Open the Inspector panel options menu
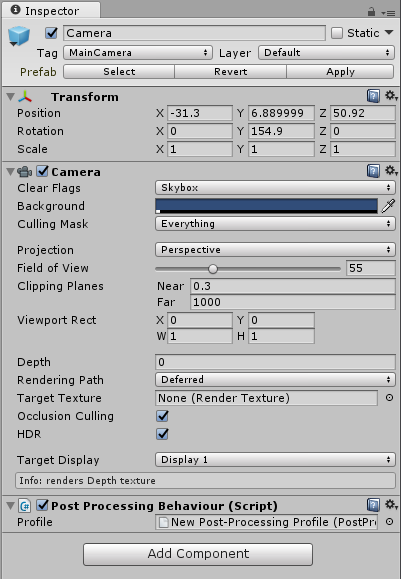The height and width of the screenshot is (579, 401). click(388, 13)
